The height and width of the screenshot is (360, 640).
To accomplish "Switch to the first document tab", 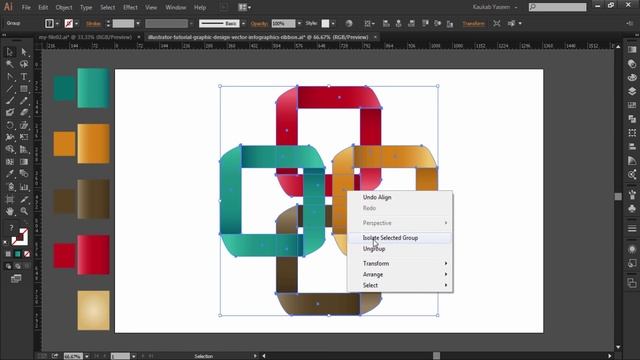I will pyautogui.click(x=86, y=37).
